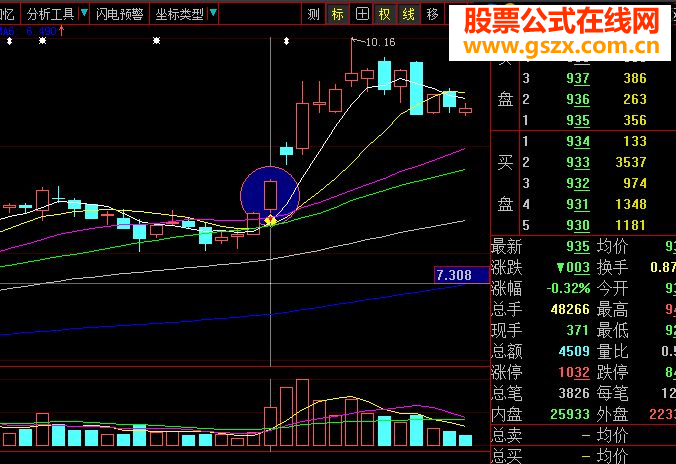
Task: Click buy level 1 price 934
Action: (578, 141)
